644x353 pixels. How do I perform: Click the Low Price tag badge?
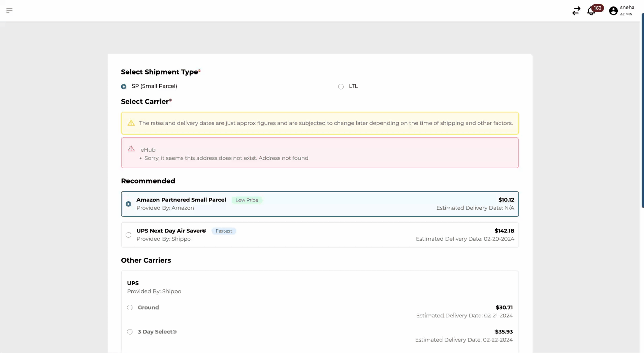click(x=247, y=200)
